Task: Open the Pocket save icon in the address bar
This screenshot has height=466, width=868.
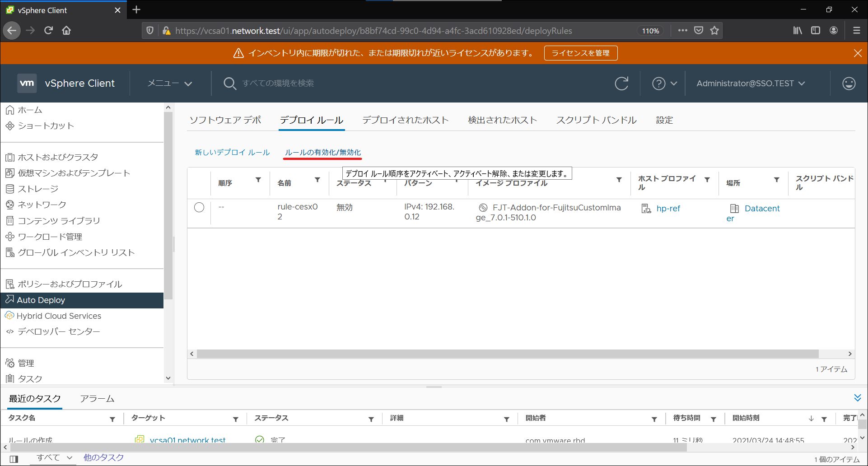Action: 699,31
